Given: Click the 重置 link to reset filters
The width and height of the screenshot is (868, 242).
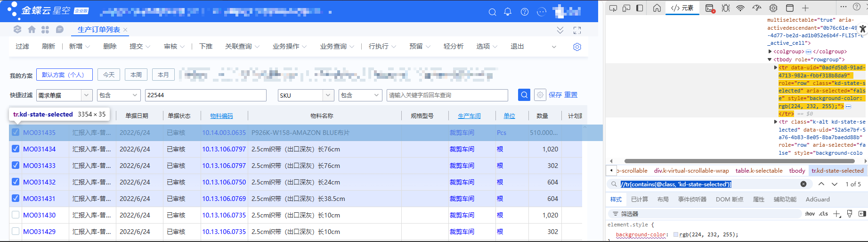Looking at the screenshot, I should 571,95.
